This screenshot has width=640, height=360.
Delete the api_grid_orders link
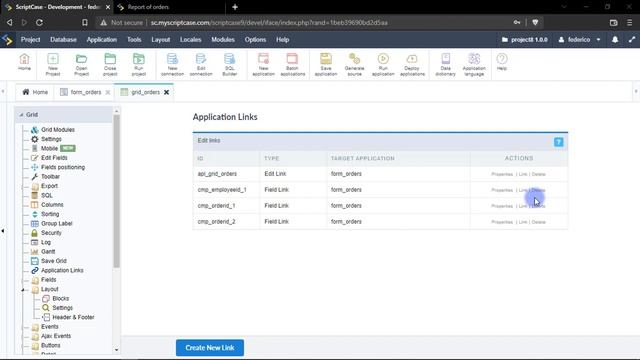pyautogui.click(x=538, y=174)
